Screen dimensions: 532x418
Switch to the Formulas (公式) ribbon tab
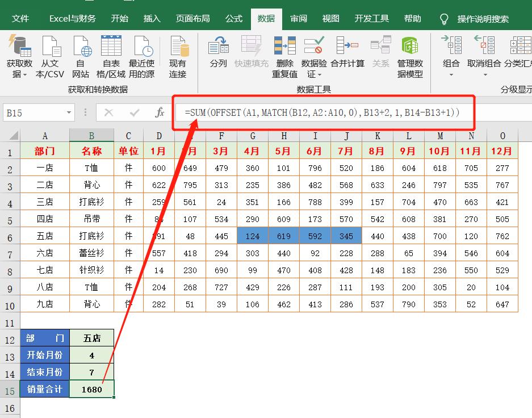click(x=233, y=18)
